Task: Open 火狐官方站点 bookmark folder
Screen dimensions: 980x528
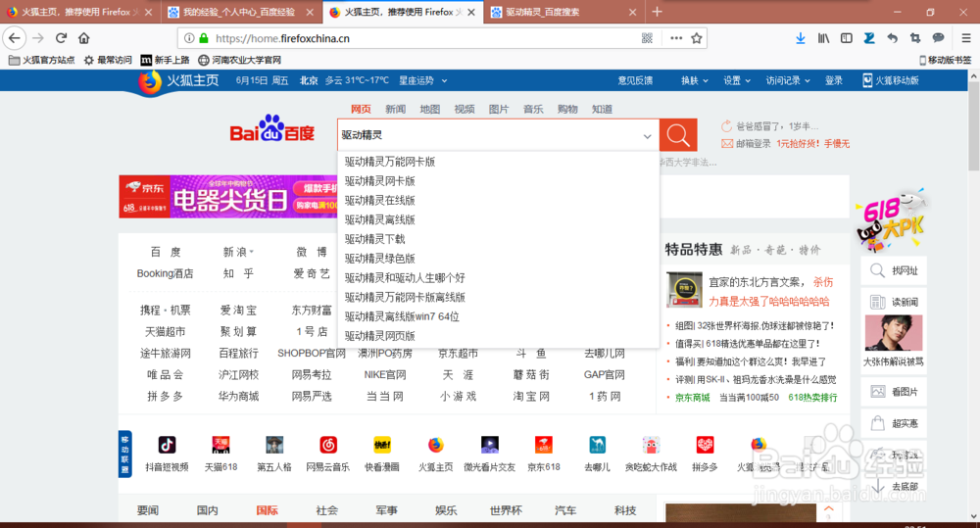Action: pyautogui.click(x=42, y=60)
